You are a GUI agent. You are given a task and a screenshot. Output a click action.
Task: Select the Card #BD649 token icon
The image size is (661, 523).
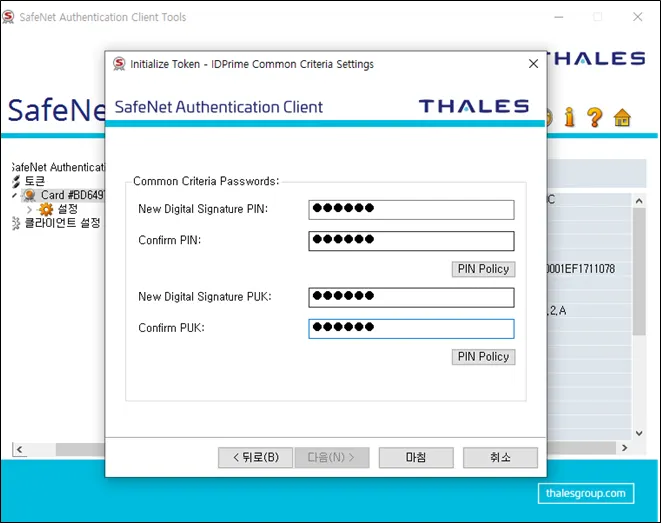[30, 196]
